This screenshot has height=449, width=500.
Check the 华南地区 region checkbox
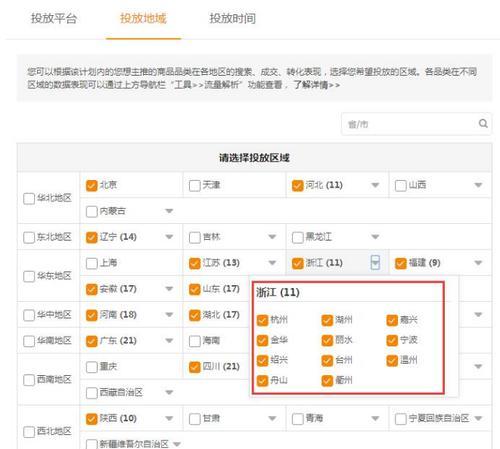pos(29,341)
